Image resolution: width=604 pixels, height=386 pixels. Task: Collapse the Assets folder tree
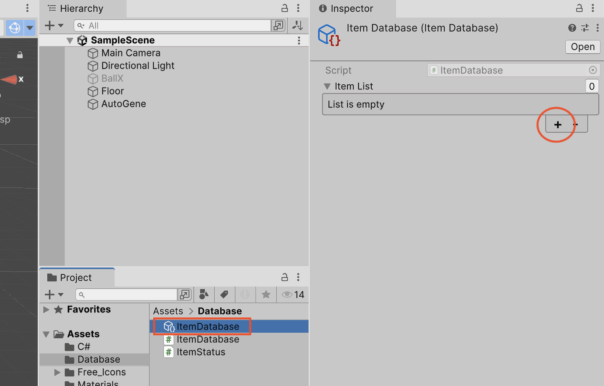[x=46, y=334]
